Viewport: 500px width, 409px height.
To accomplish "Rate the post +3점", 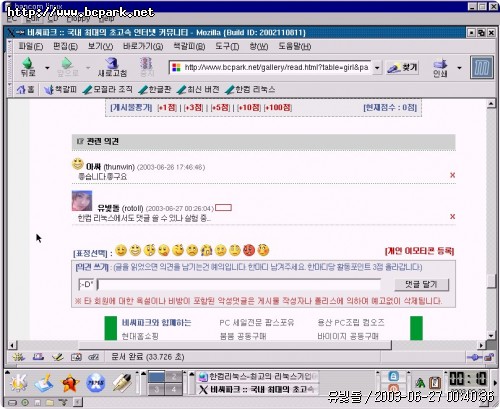I will point(193,108).
